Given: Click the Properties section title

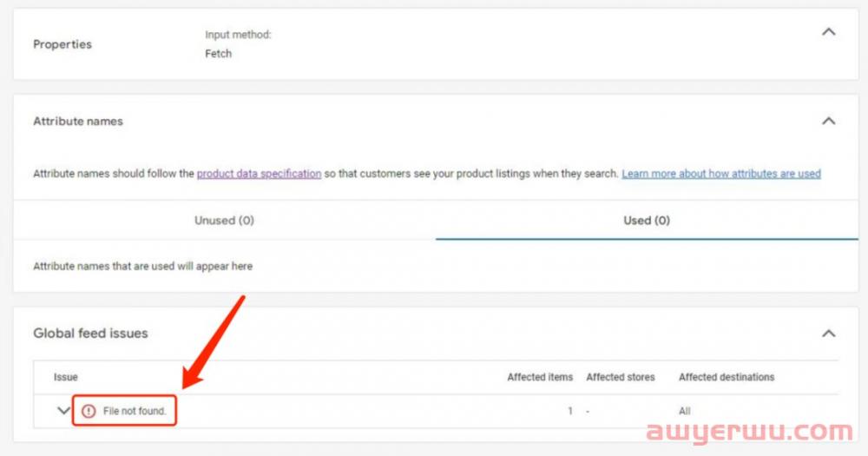Looking at the screenshot, I should click(62, 43).
